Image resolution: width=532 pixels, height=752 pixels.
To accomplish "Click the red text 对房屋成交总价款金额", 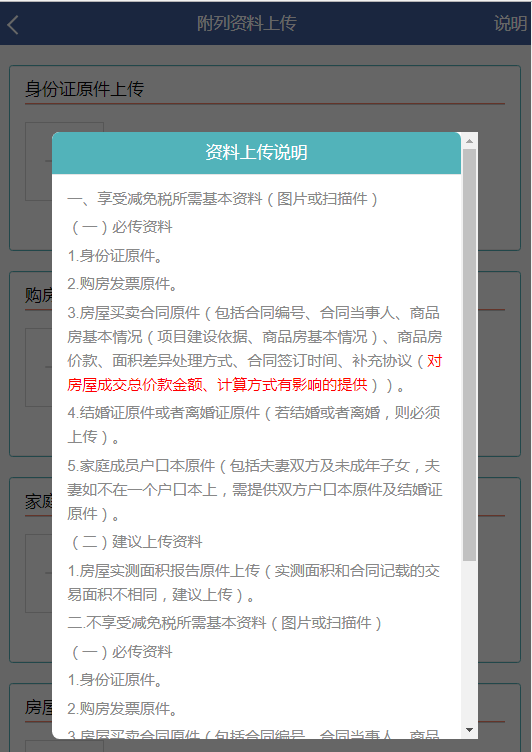I will coord(254,373).
